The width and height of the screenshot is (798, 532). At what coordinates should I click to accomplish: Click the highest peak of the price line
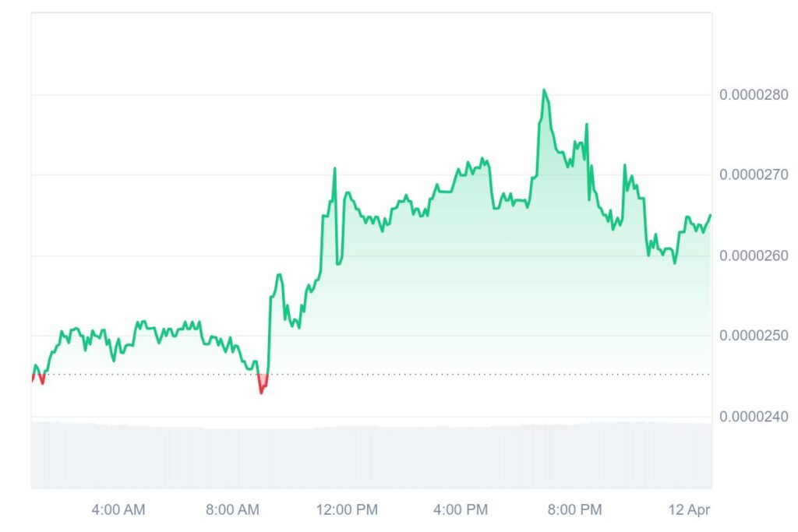(x=544, y=90)
